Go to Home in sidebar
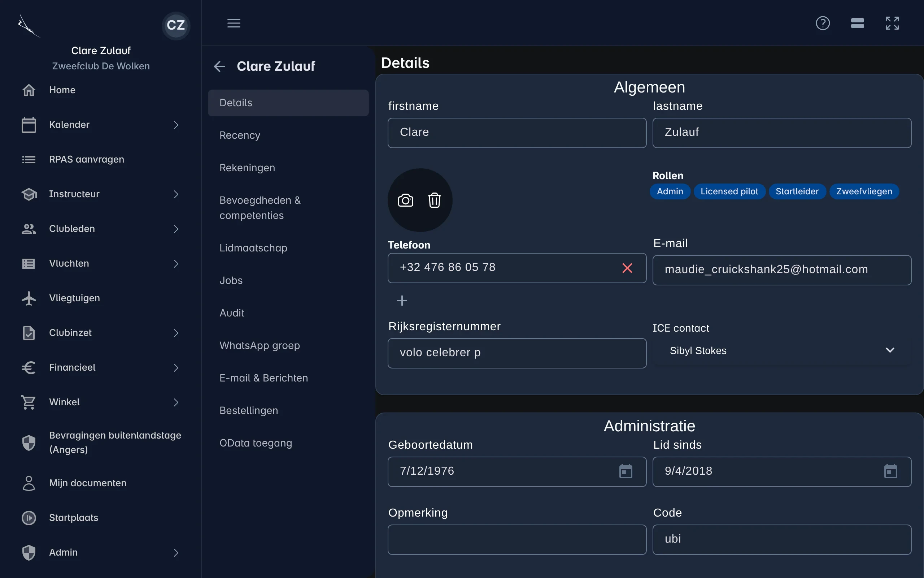The width and height of the screenshot is (924, 578). tap(101, 90)
